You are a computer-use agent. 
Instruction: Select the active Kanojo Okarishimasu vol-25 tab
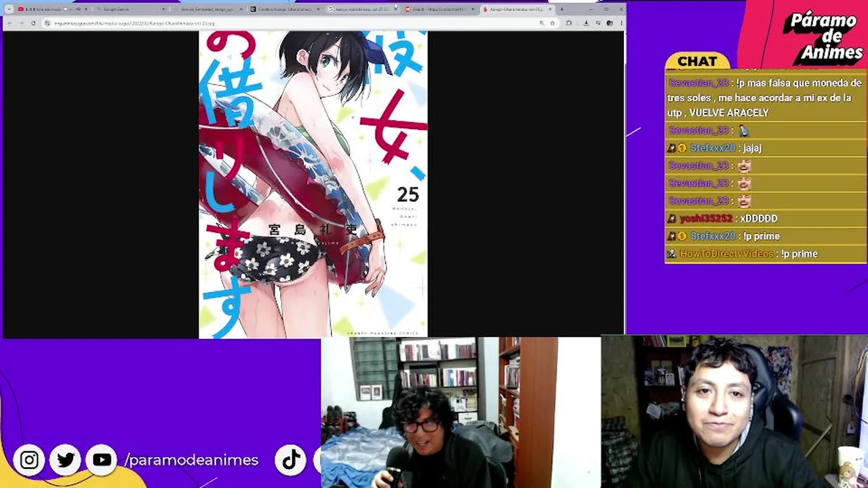point(517,9)
